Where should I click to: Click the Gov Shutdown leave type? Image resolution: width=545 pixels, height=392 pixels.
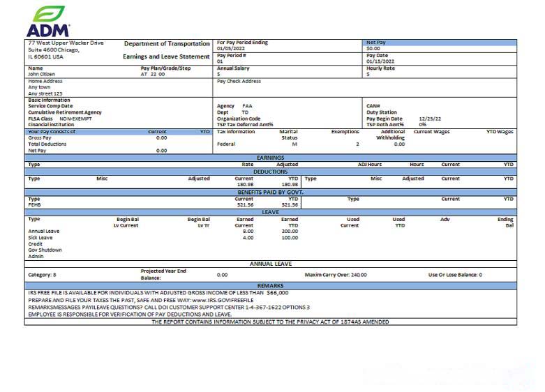click(45, 250)
